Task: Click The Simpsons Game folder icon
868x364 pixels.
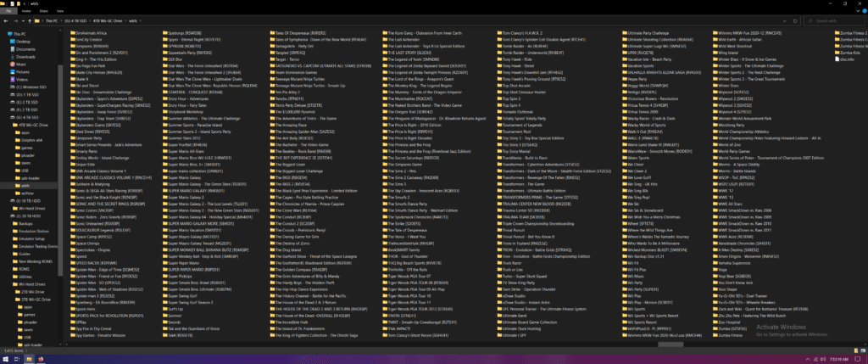Action: [385, 165]
